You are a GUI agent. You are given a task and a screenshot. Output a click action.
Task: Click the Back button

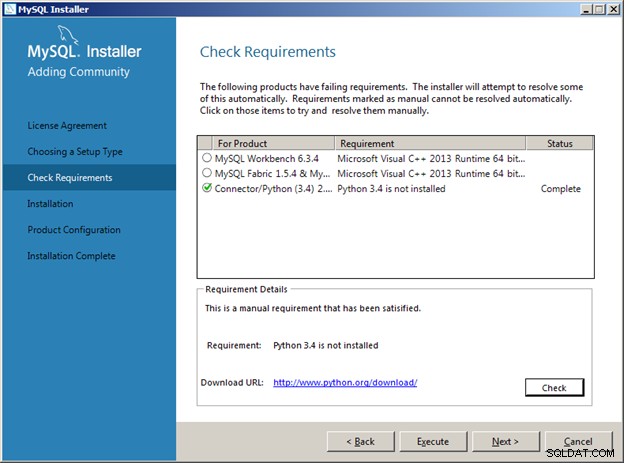361,442
